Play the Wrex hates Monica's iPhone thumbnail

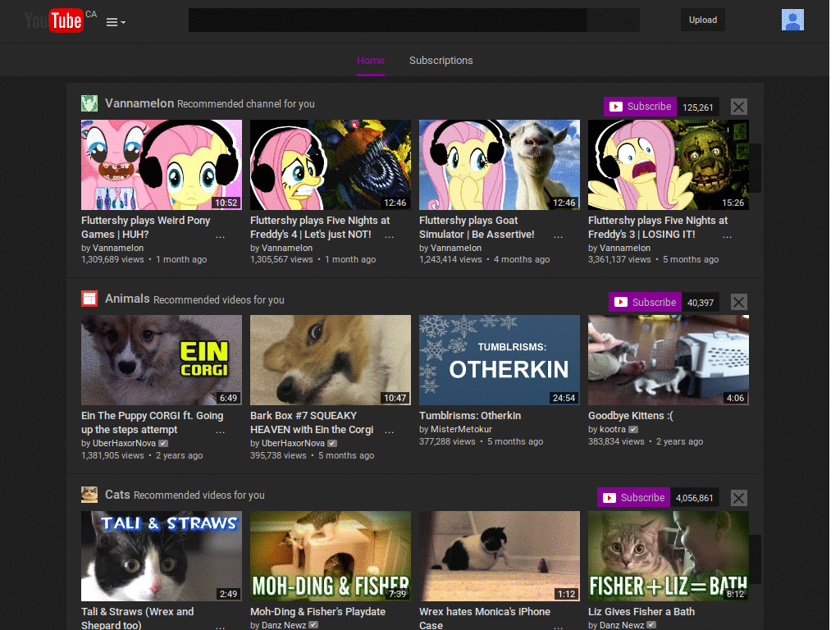coord(500,556)
